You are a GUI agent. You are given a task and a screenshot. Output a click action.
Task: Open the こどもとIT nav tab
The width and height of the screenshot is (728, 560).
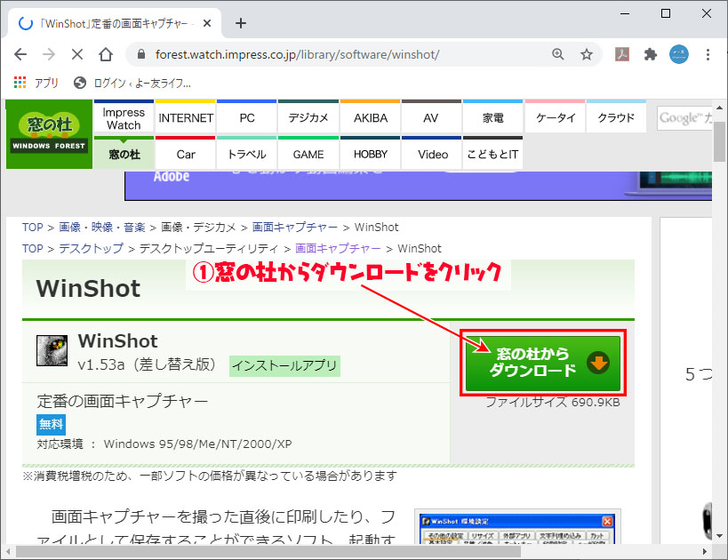(492, 153)
